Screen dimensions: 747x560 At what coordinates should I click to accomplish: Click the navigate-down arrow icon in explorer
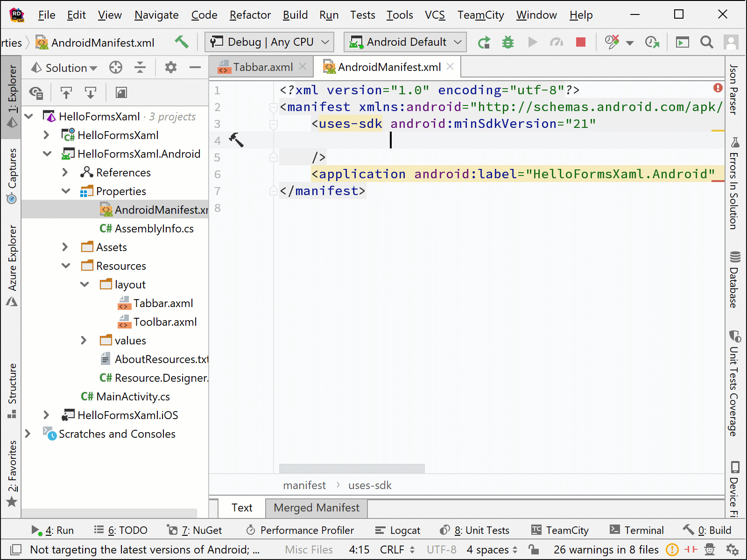[90, 93]
